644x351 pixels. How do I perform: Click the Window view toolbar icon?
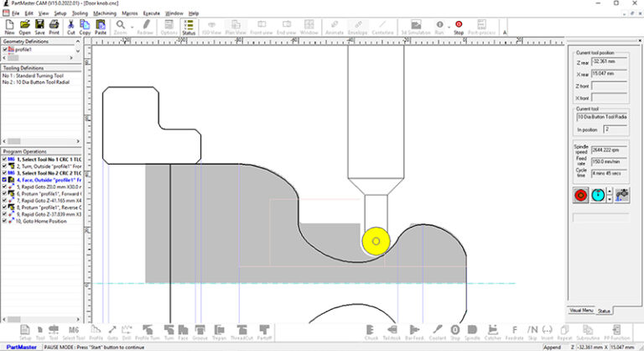(x=309, y=27)
